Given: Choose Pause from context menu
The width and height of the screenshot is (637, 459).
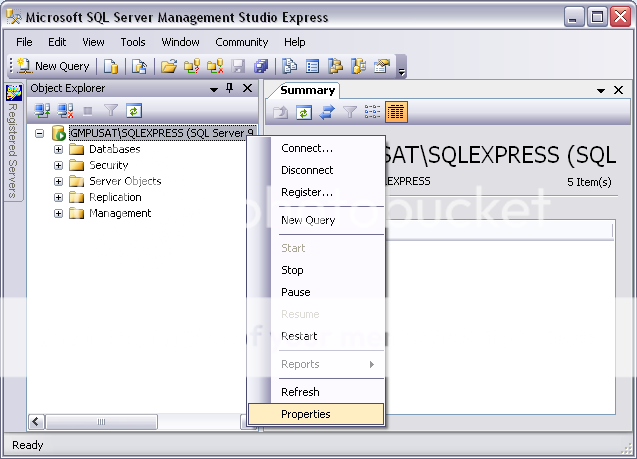Looking at the screenshot, I should [x=316, y=292].
